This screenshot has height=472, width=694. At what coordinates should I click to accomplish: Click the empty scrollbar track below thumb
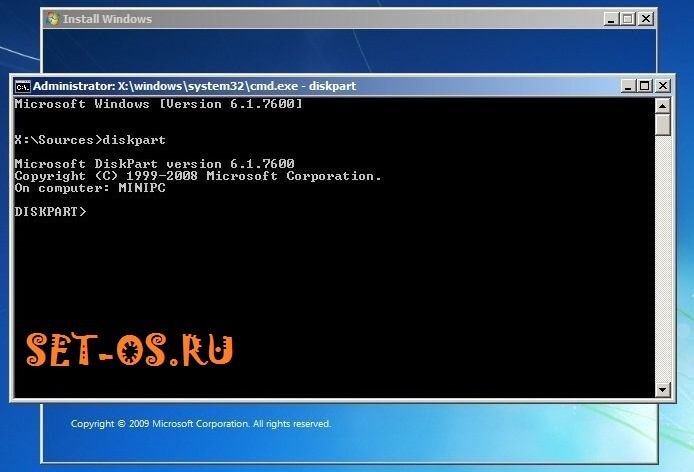point(662,260)
